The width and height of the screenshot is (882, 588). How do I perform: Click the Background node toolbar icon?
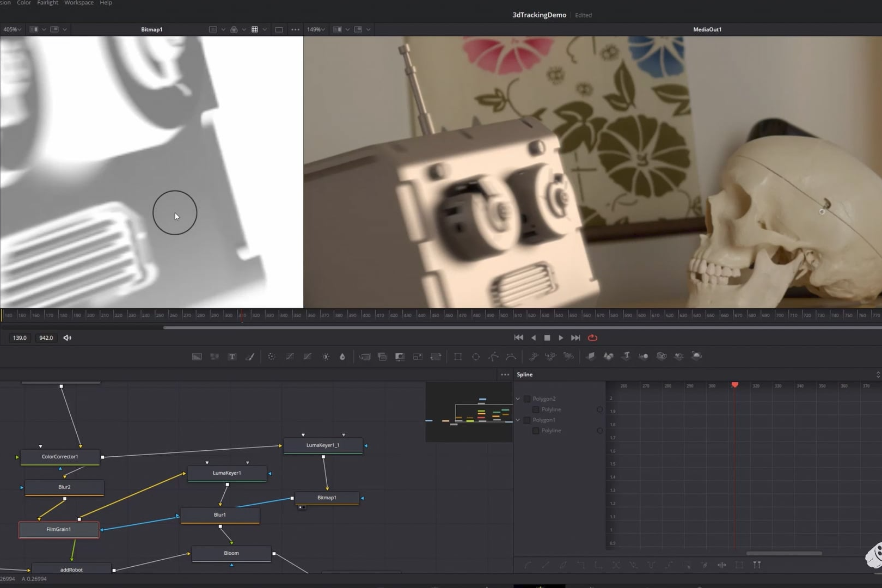(x=197, y=357)
